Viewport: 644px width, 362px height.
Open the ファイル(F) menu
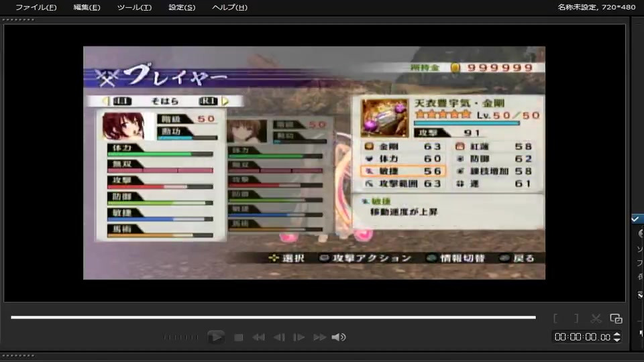[36, 7]
